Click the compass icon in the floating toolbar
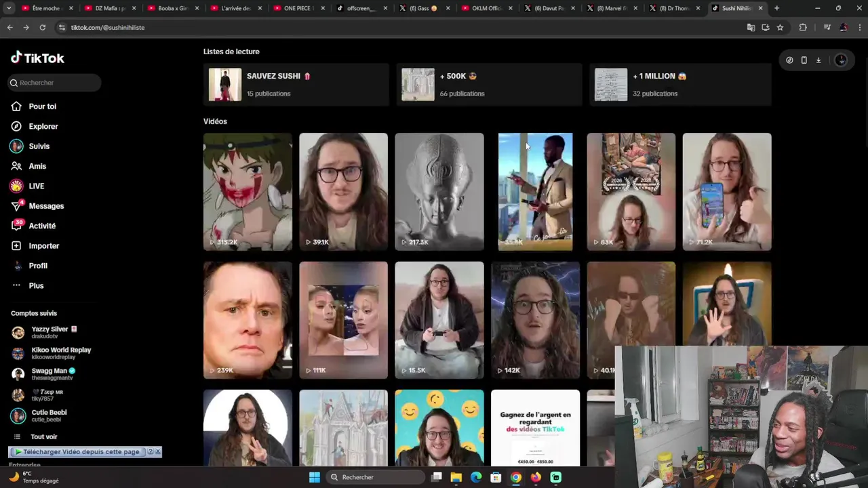Image resolution: width=868 pixels, height=488 pixels. (789, 60)
